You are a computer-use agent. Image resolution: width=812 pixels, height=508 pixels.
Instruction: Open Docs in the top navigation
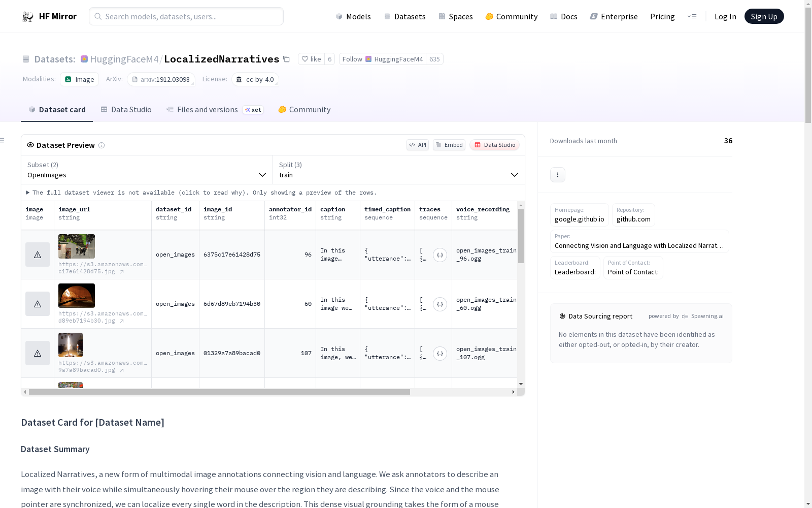(564, 17)
